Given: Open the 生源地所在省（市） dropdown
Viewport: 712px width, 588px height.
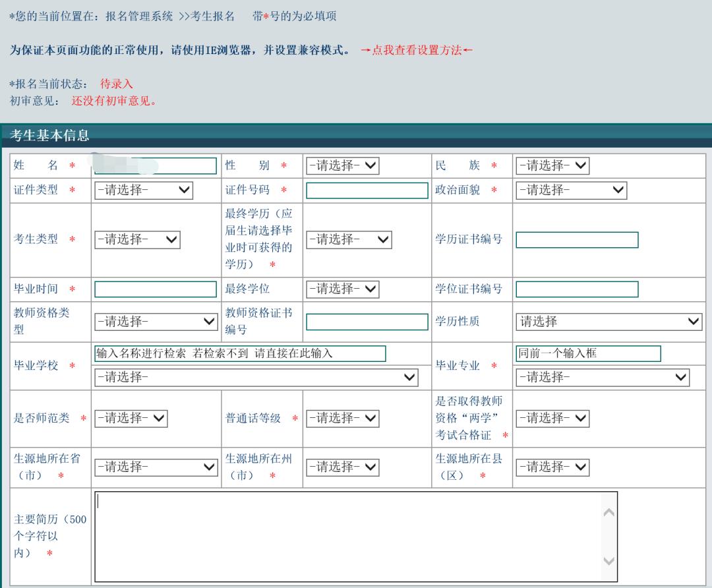Looking at the screenshot, I should [156, 467].
